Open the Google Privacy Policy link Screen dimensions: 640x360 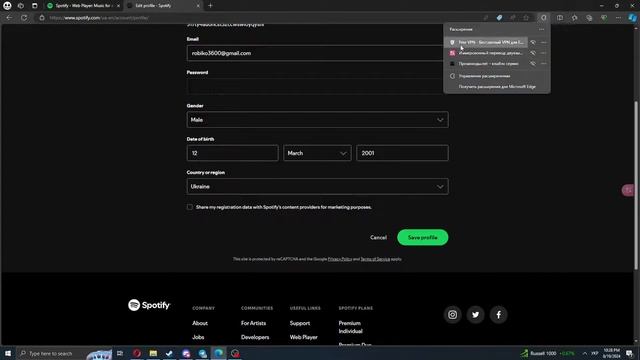tap(340, 259)
